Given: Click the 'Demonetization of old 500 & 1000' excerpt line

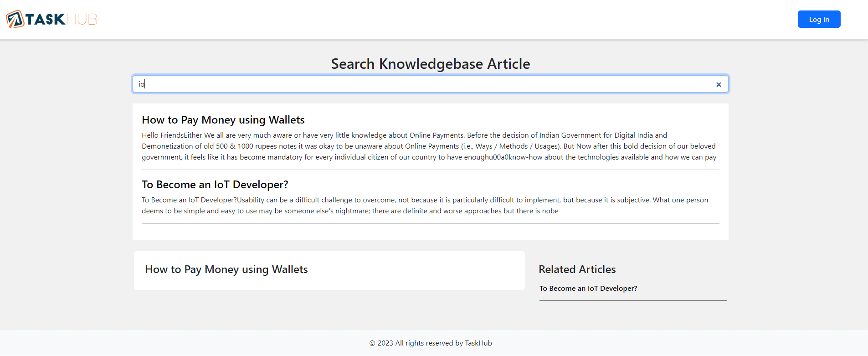Looking at the screenshot, I should pyautogui.click(x=428, y=146).
